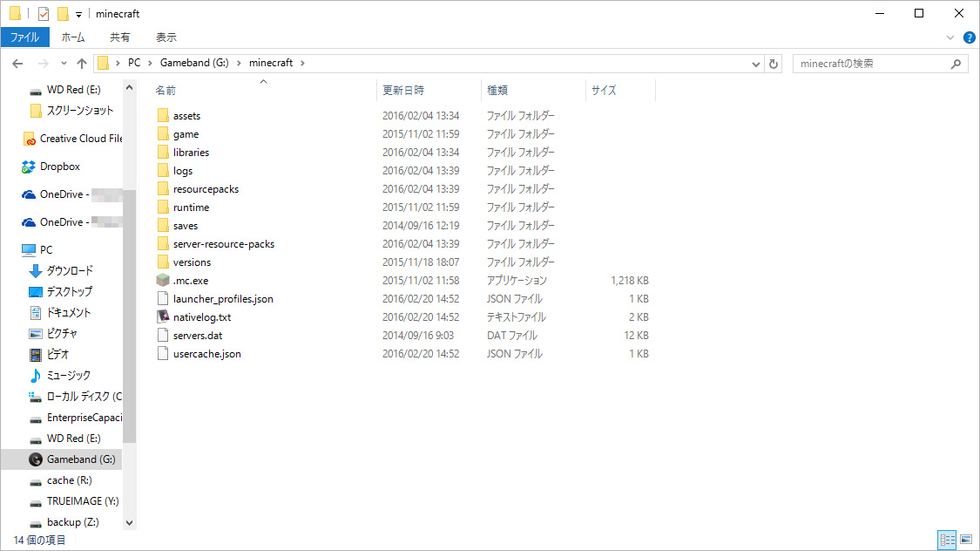This screenshot has width=980, height=551.
Task: Click the forward navigation arrow
Action: 44,63
